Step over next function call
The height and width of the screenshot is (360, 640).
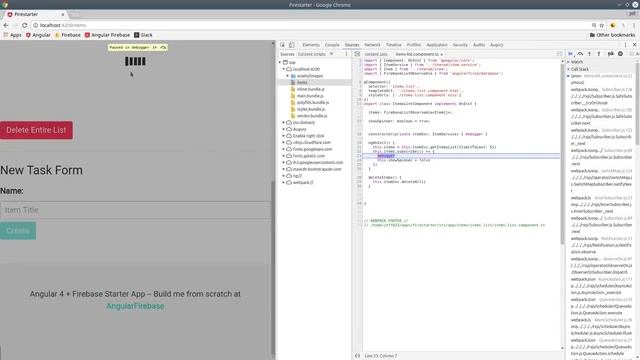point(580,54)
